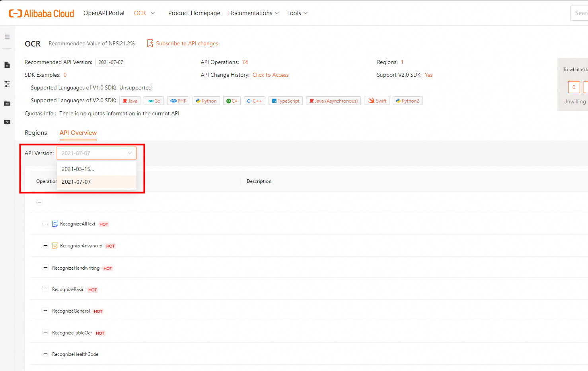The image size is (588, 371).
Task: Open the RecognizeAdvanced operation
Action: point(81,246)
